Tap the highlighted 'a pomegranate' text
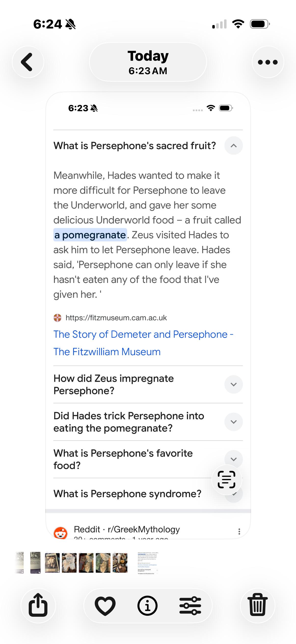 click(x=90, y=235)
